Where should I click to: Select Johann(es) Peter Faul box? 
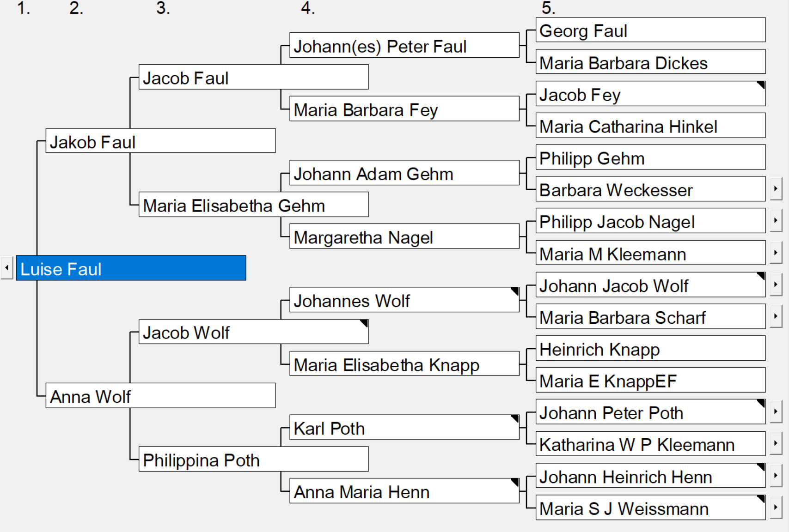click(404, 45)
